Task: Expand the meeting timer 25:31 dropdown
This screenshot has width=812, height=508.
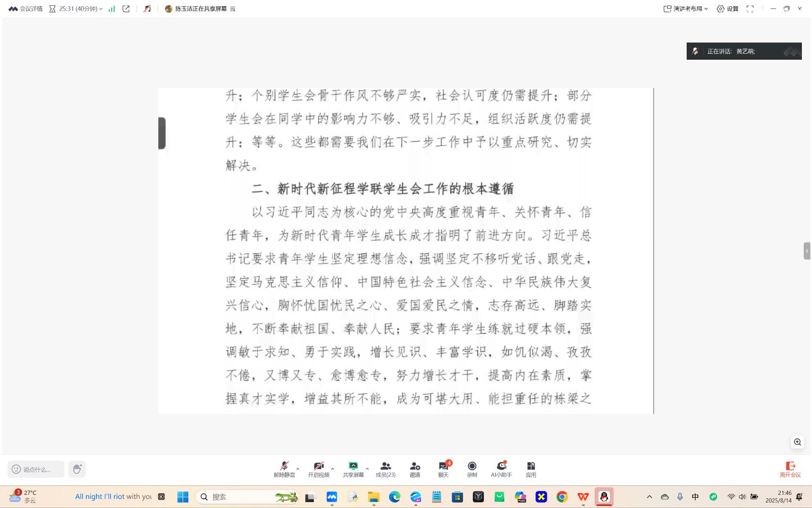Action: point(101,8)
